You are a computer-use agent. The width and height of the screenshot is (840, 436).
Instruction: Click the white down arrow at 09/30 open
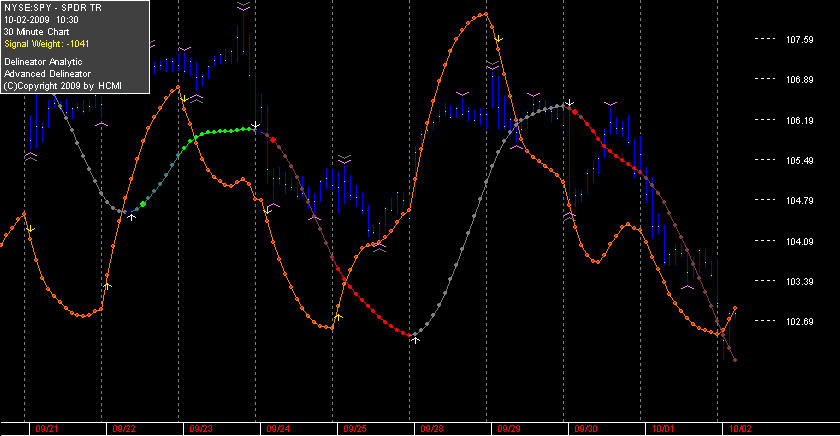click(570, 102)
